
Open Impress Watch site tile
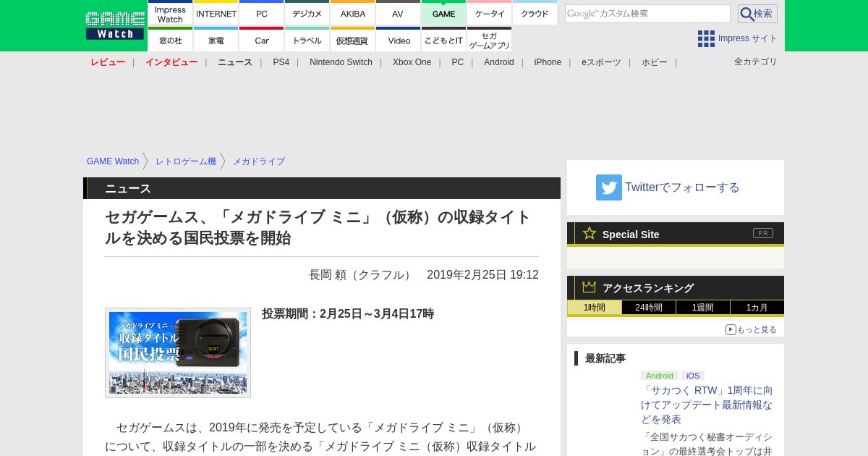point(170,13)
